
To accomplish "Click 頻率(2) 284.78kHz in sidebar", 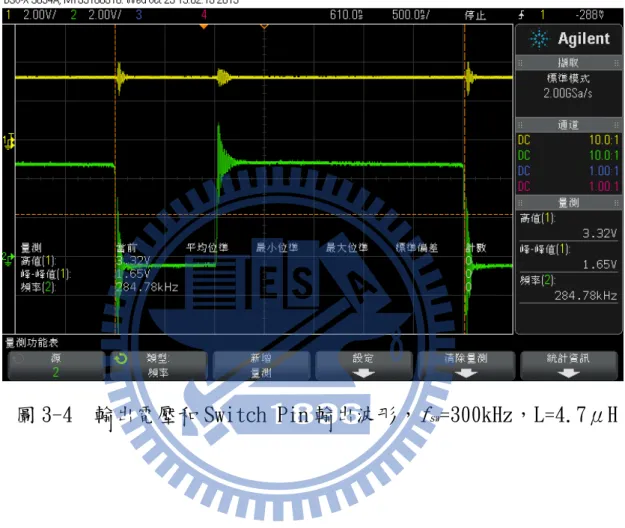I will click(x=568, y=288).
